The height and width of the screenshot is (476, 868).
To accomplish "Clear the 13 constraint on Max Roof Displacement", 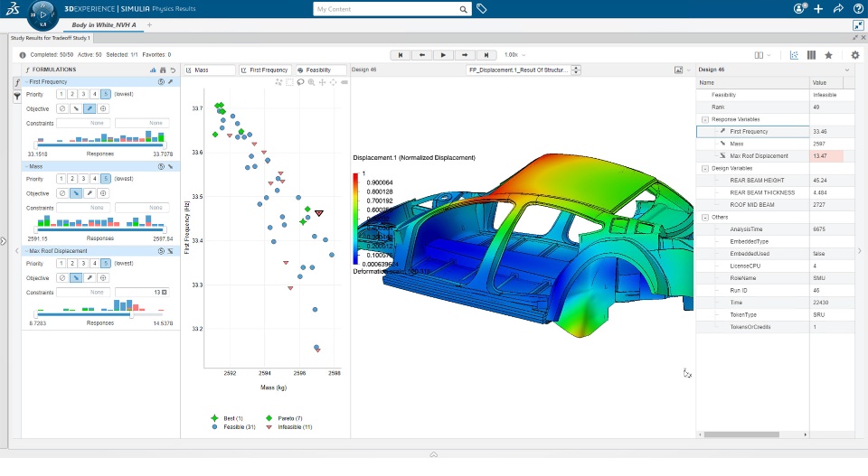I will 165,293.
